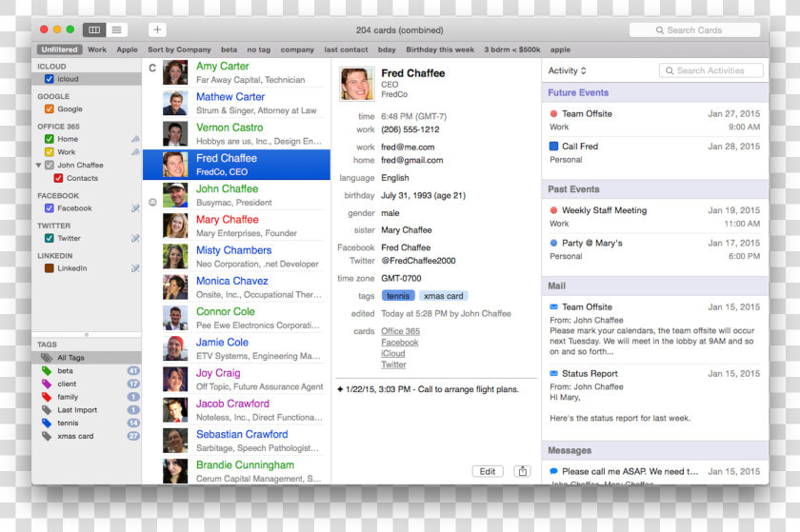Open Team Offsite mail envelope icon
This screenshot has height=532, width=800.
553,307
